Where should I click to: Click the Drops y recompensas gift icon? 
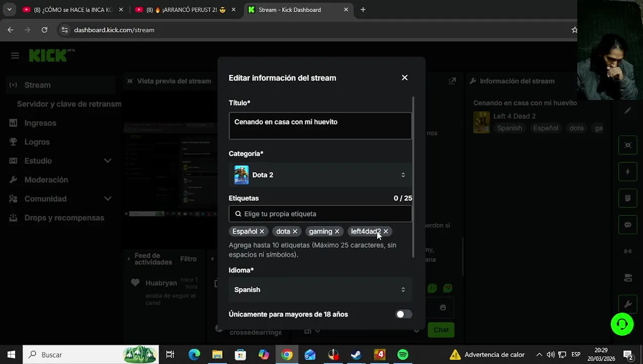14,218
